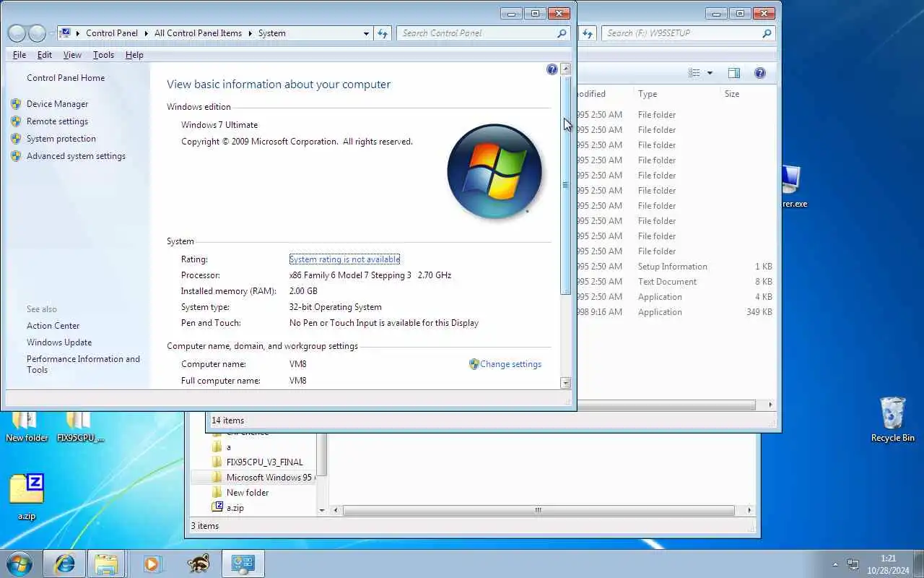This screenshot has width=924, height=578.
Task: Open Explorer's view options dropdown arrow
Action: point(710,73)
